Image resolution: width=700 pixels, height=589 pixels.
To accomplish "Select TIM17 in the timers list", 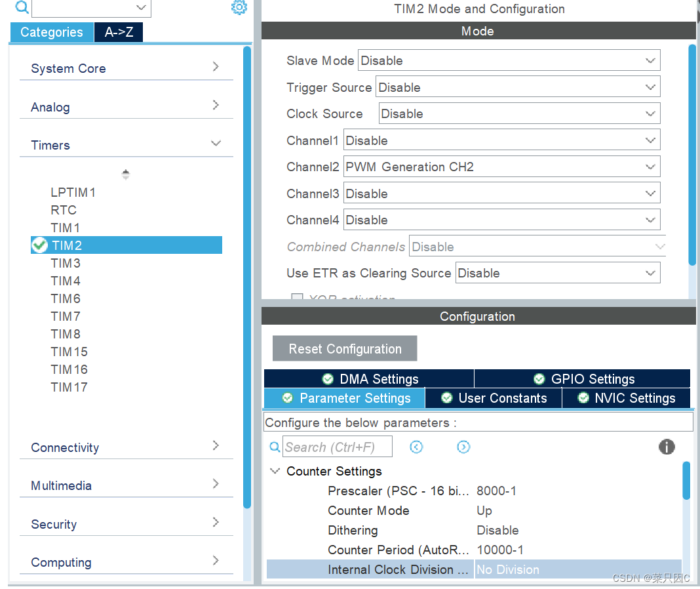I will (x=69, y=387).
